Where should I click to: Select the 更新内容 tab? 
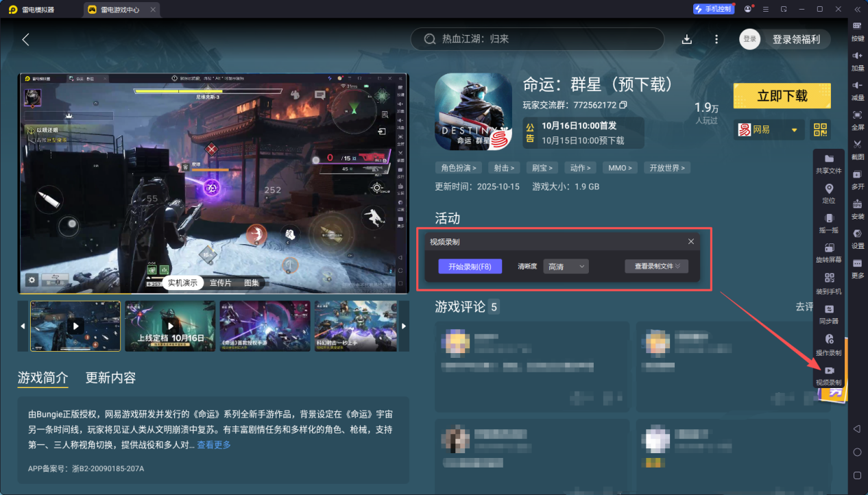tap(110, 378)
